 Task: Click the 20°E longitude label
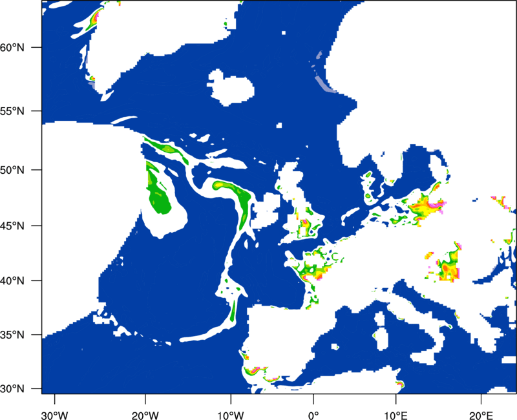(480, 415)
